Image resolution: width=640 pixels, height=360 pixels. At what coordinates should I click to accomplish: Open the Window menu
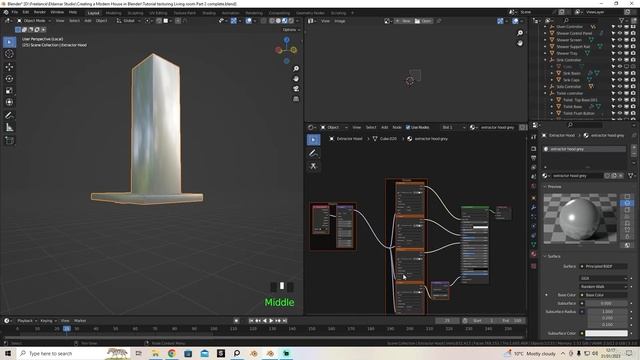point(57,13)
